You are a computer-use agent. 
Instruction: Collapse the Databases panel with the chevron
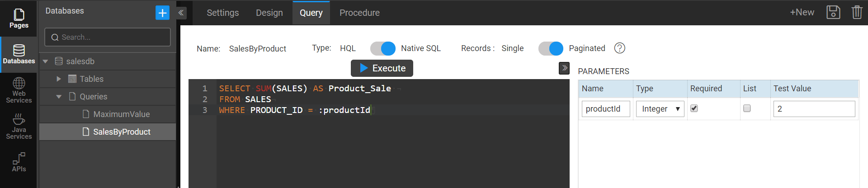click(181, 13)
